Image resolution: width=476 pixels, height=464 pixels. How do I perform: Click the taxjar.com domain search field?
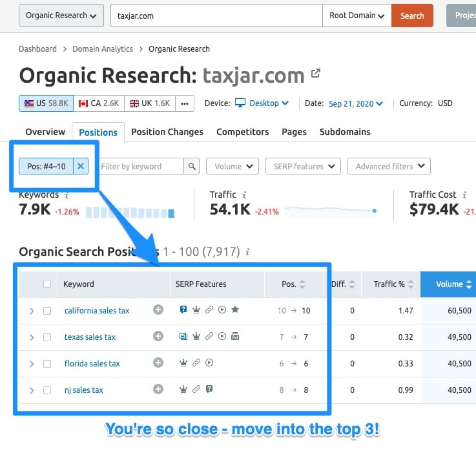[216, 16]
